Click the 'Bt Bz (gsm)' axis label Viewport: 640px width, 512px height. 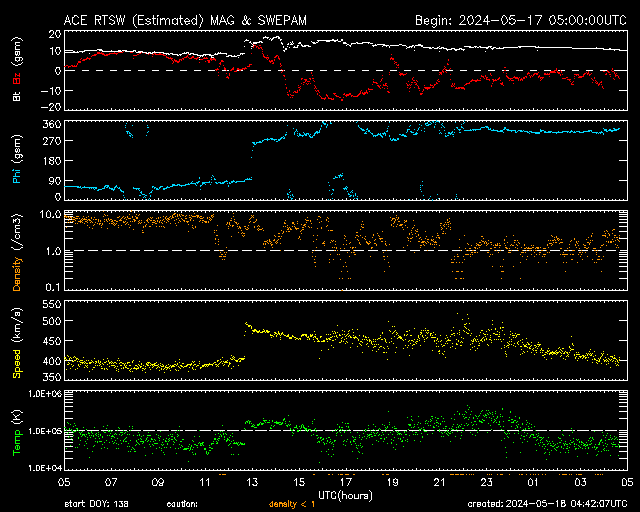coord(17,69)
